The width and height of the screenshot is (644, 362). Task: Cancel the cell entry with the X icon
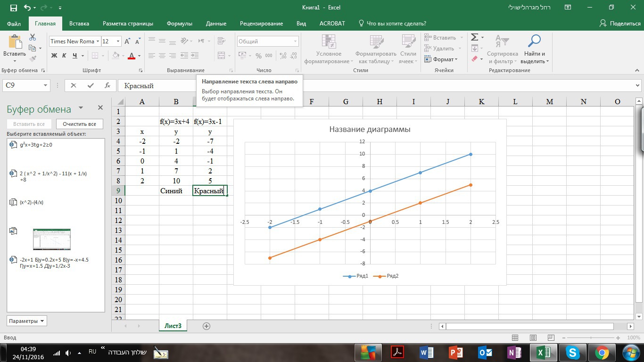point(73,85)
